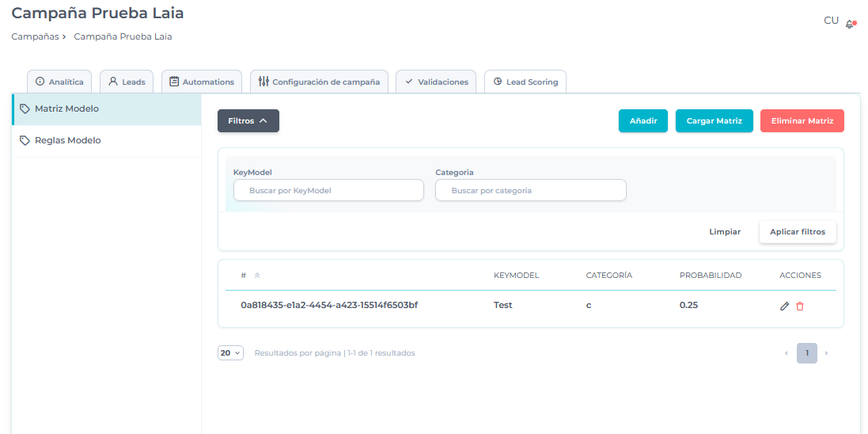Click the sort arrows beside # column

point(256,276)
